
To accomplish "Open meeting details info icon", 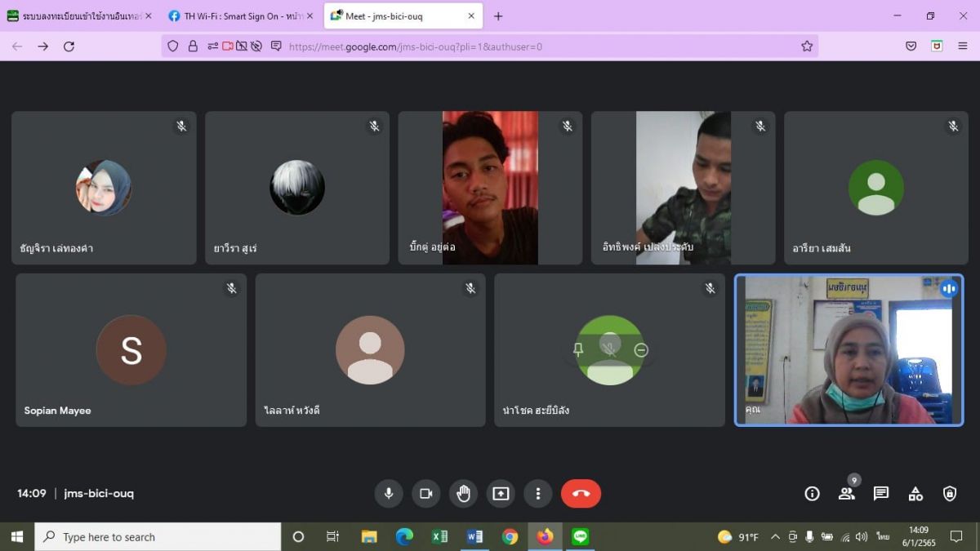I will pos(812,493).
